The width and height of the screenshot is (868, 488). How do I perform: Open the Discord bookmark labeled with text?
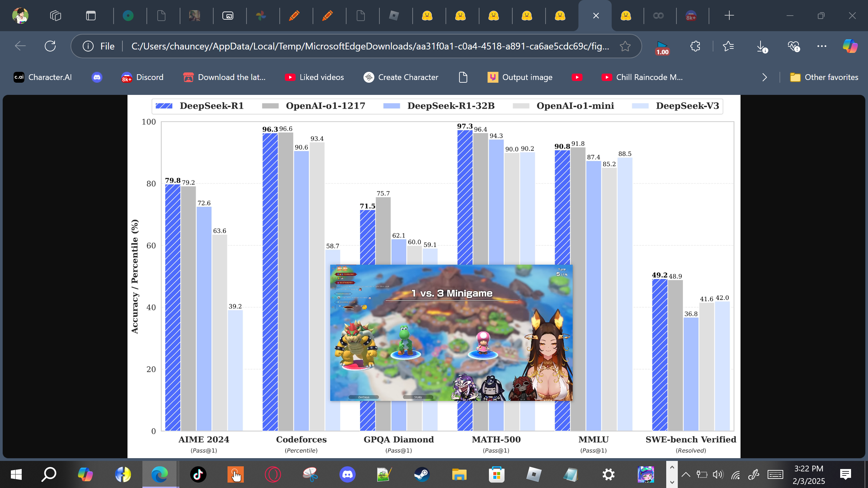[x=142, y=77]
